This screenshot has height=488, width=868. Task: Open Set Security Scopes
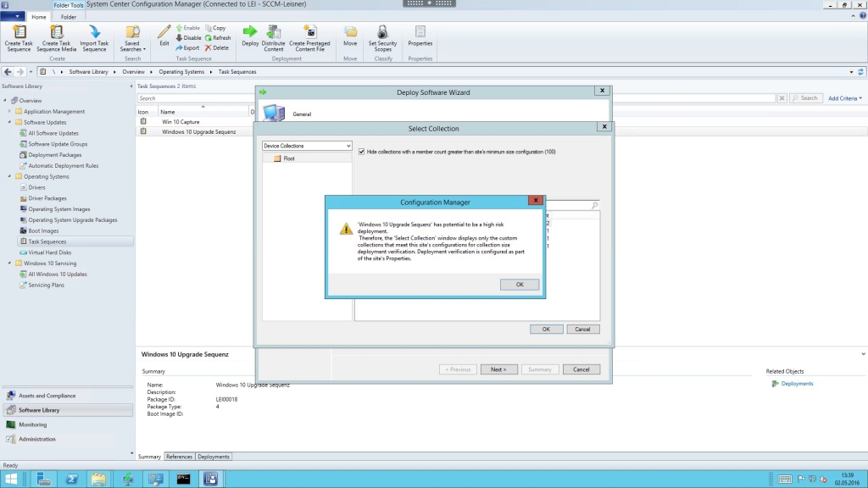pyautogui.click(x=382, y=38)
